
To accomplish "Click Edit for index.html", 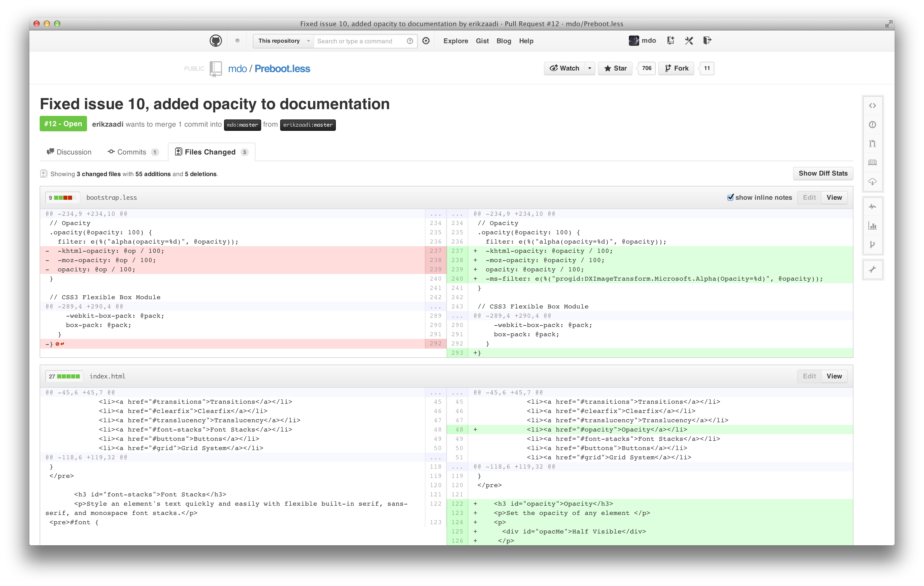I will click(809, 376).
